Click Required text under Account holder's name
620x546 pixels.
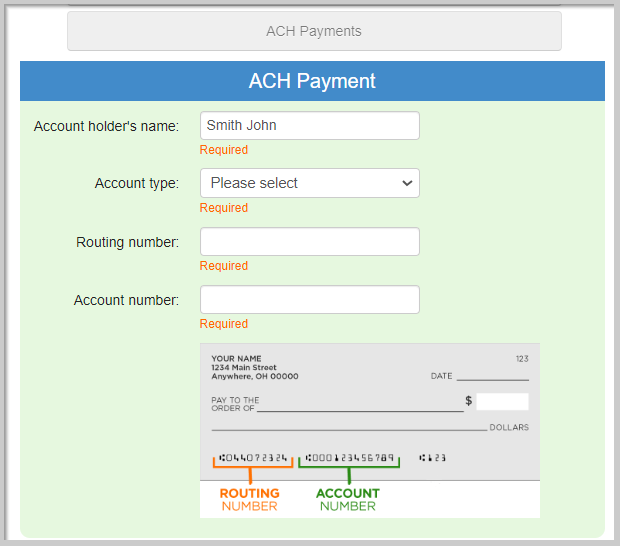tap(224, 150)
